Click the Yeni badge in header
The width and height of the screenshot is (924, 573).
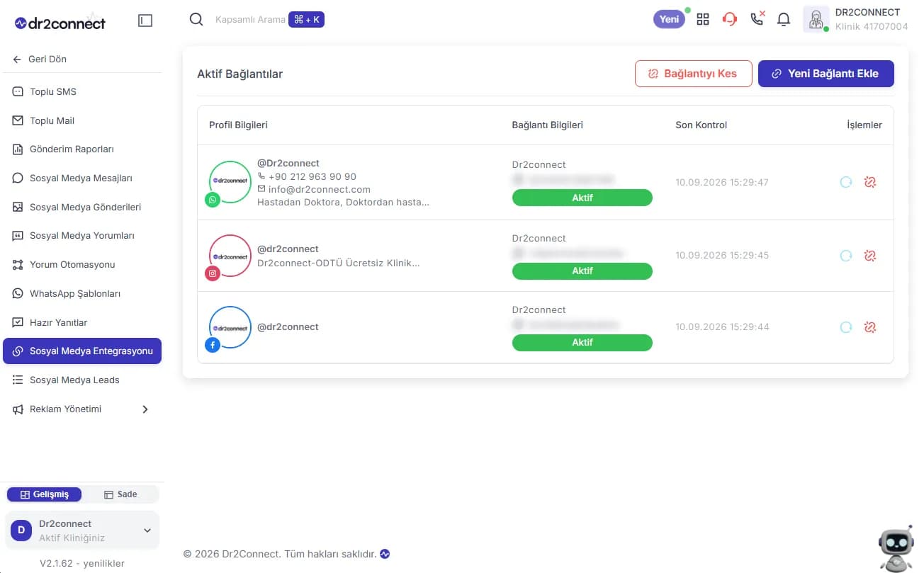(670, 19)
